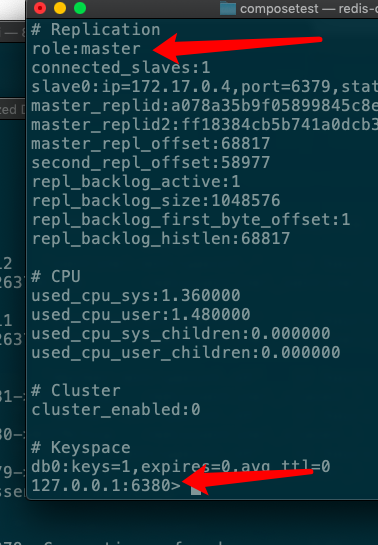Click the master_repl_offset:68817 line
Viewport: 378px width, 545px height.
coord(151,144)
